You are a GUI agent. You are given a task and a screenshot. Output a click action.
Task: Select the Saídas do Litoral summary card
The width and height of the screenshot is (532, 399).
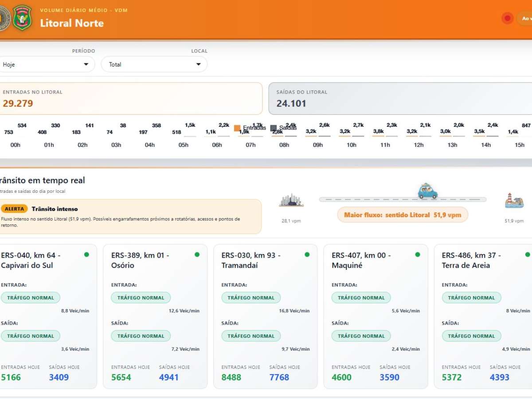(399, 98)
